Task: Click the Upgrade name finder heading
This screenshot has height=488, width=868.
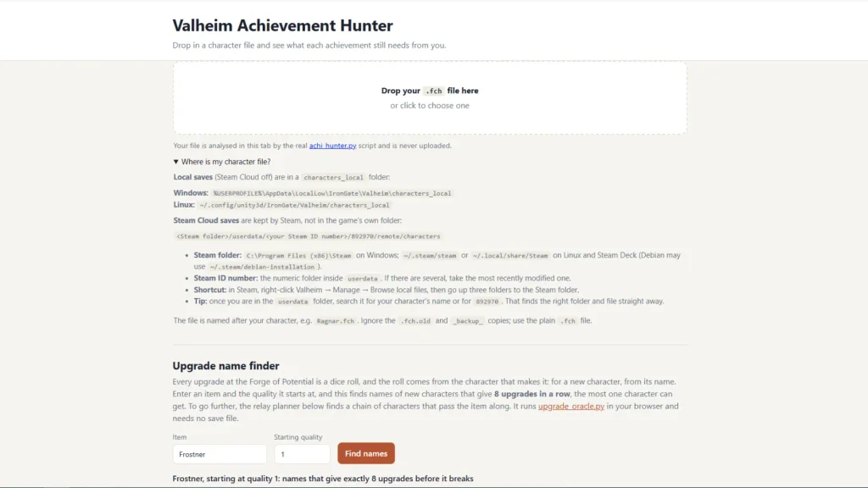Action: (x=225, y=366)
